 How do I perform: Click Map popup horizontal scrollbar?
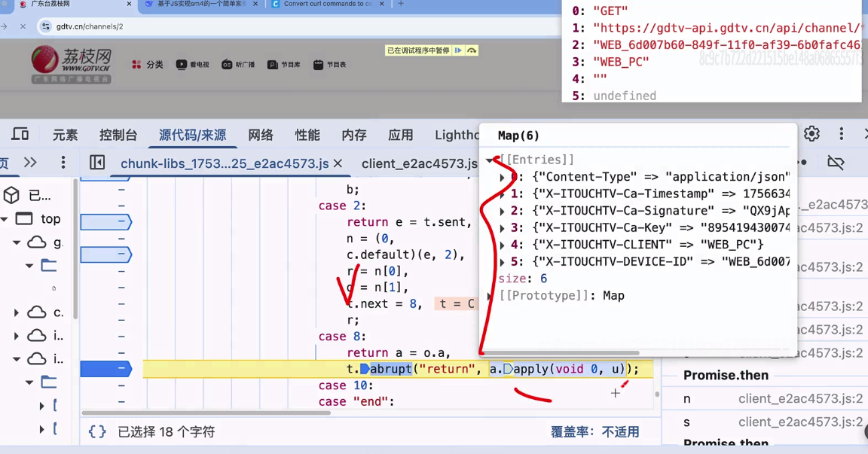tap(562, 353)
